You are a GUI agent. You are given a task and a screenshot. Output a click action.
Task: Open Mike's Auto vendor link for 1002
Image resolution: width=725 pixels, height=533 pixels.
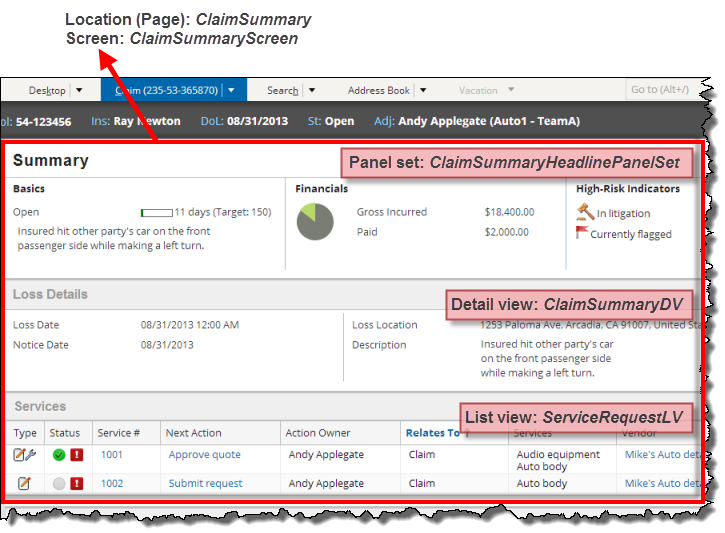tap(663, 483)
